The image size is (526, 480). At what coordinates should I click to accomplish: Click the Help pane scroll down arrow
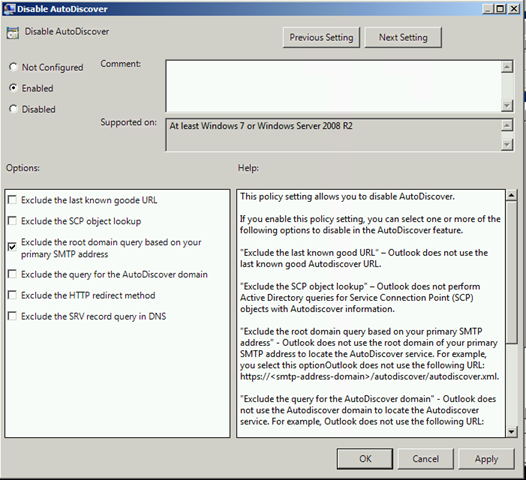point(511,431)
